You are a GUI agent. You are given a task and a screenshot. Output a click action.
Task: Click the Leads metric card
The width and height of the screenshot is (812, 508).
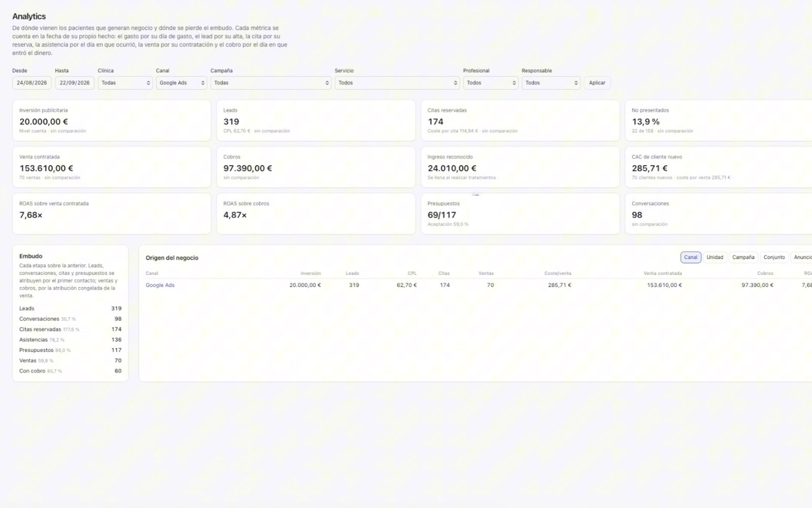[316, 120]
